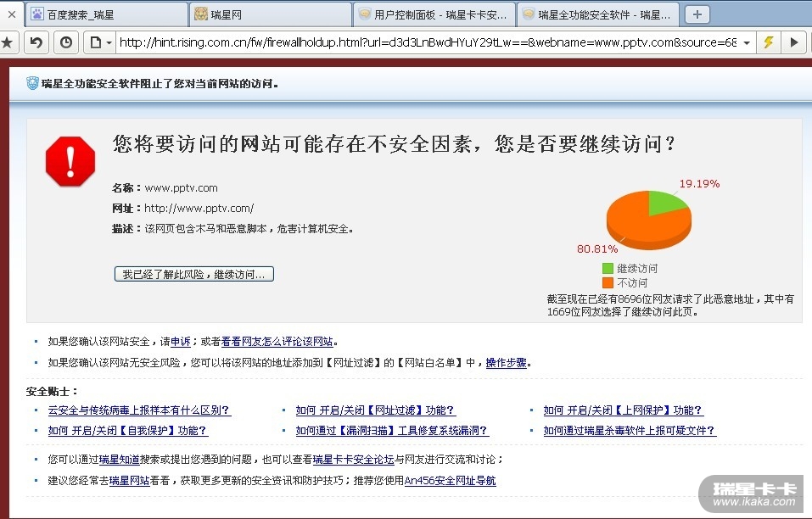This screenshot has width=812, height=519.
Task: Open 如何开启/关闭【自我保护】功能 link
Action: point(127,431)
